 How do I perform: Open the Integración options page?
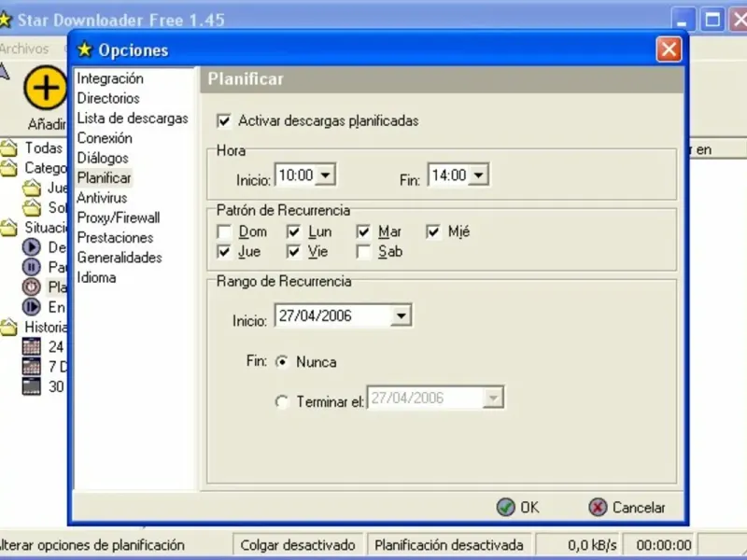click(x=110, y=78)
